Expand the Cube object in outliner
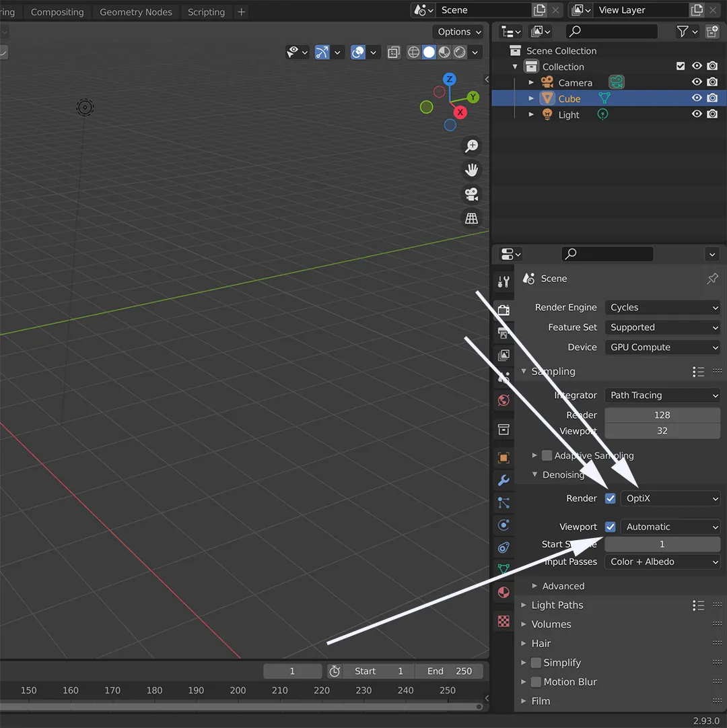 [x=531, y=98]
